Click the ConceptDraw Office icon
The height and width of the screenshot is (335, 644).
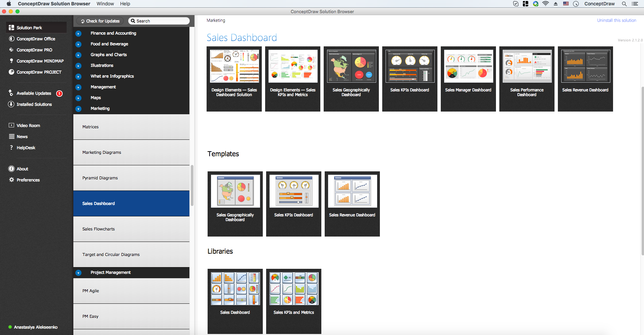click(11, 39)
